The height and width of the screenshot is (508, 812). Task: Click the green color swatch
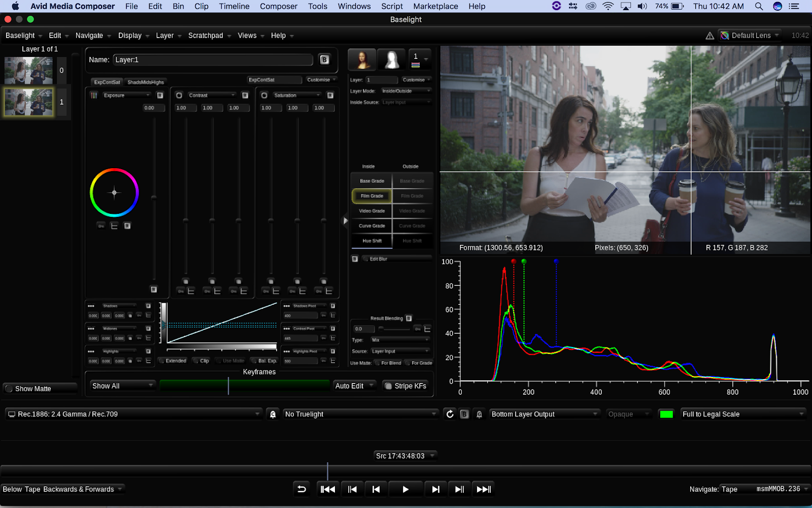click(x=666, y=414)
